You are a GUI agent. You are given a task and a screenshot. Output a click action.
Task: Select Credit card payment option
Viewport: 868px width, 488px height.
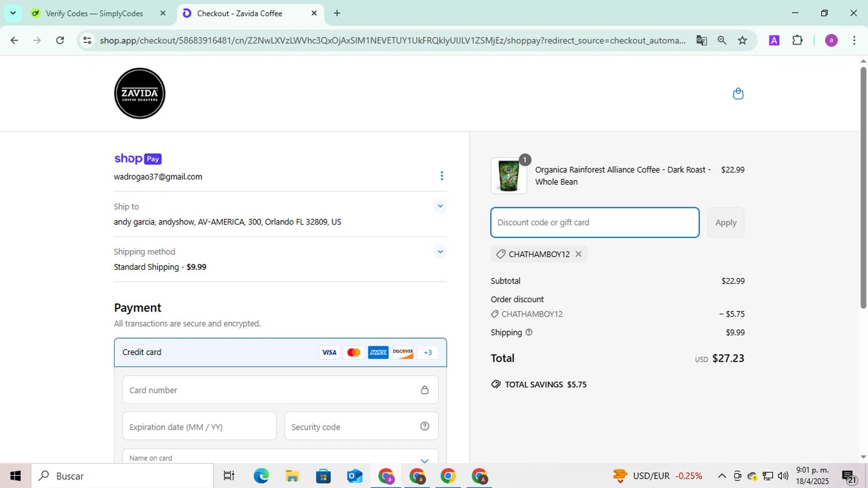pyautogui.click(x=280, y=353)
